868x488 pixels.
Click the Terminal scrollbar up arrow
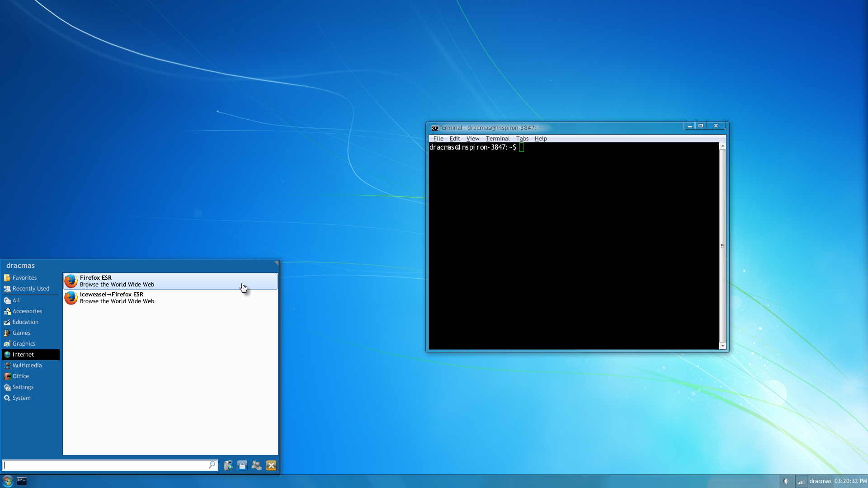pyautogui.click(x=722, y=146)
